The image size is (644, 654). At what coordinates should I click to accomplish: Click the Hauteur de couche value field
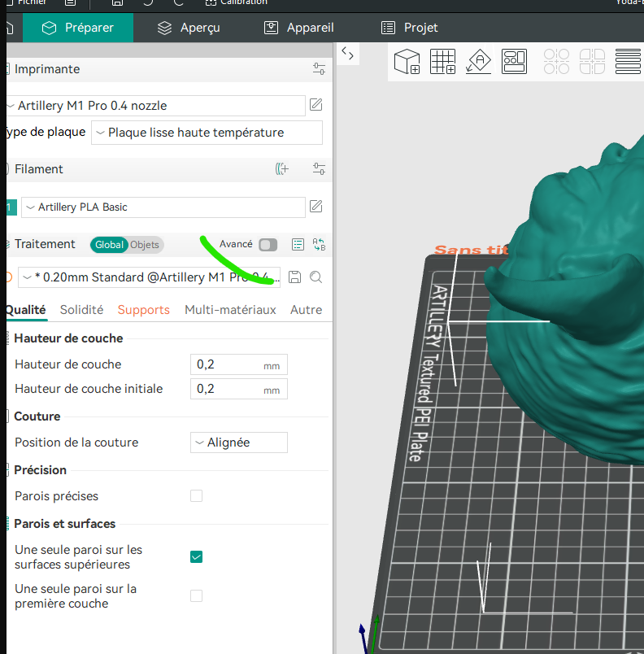point(239,364)
